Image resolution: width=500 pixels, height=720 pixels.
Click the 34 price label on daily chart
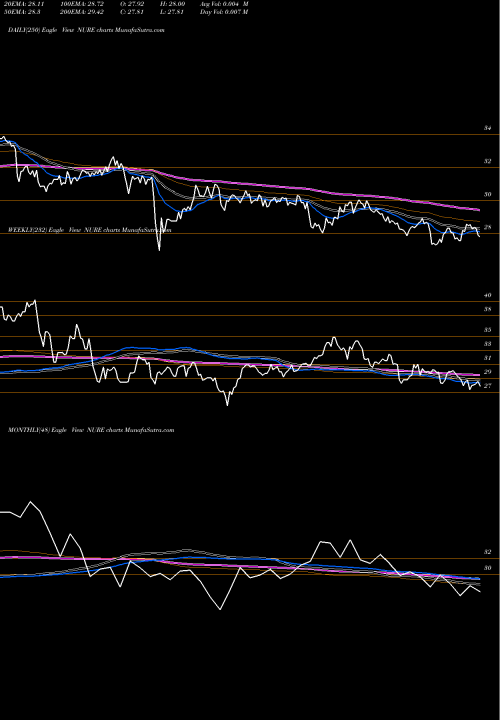488,128
